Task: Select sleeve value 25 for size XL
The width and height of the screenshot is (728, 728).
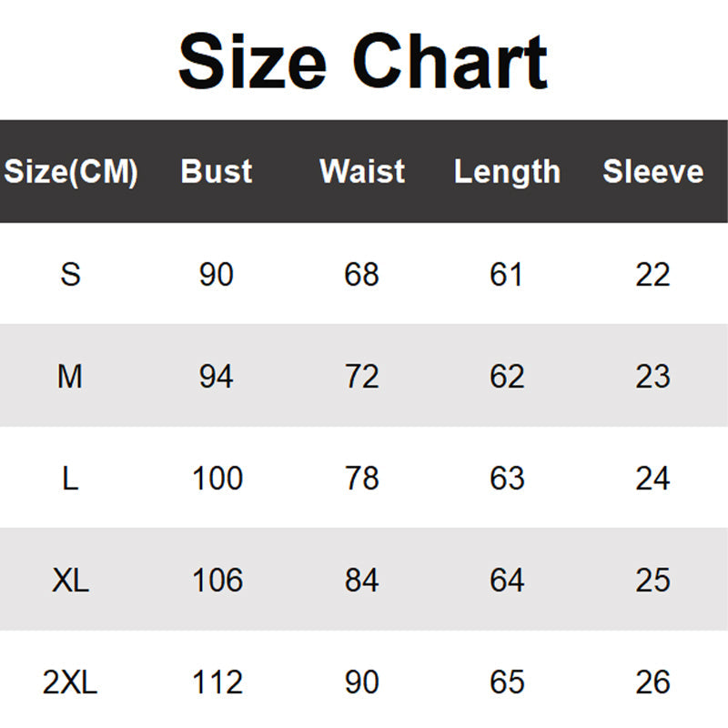Action: point(653,580)
